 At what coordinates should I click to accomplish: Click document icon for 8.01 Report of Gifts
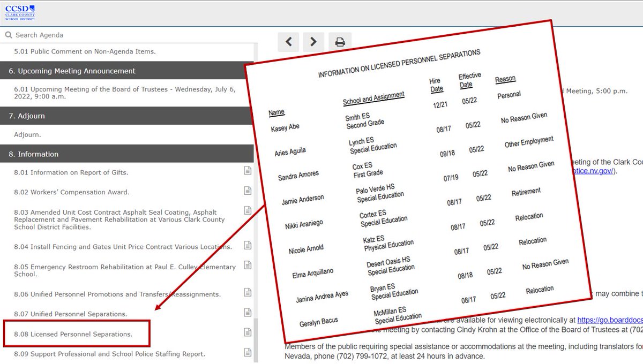(248, 171)
